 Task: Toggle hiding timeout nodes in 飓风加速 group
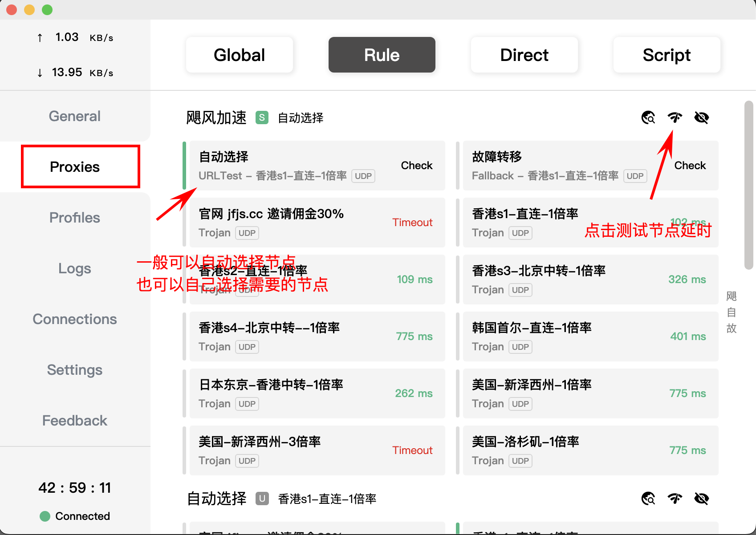702,118
